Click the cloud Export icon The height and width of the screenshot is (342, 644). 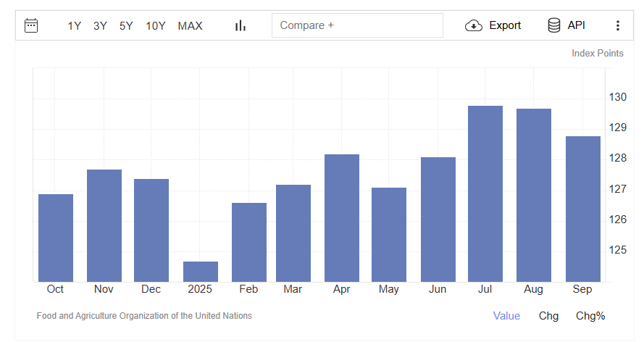pos(474,25)
